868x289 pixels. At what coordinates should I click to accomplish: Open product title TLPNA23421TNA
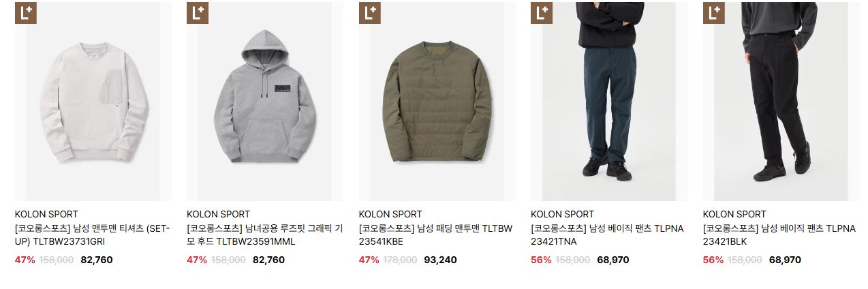[x=607, y=235]
